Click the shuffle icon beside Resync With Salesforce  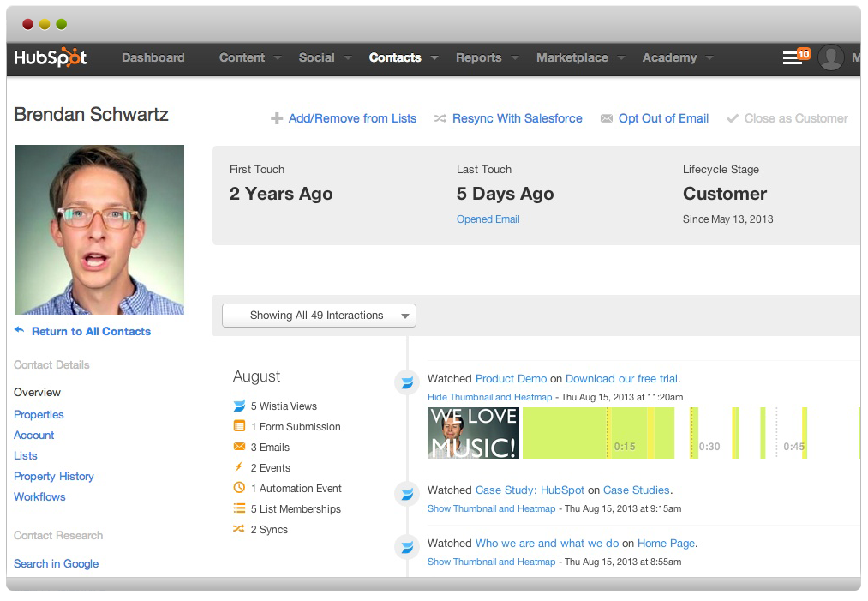coord(440,118)
